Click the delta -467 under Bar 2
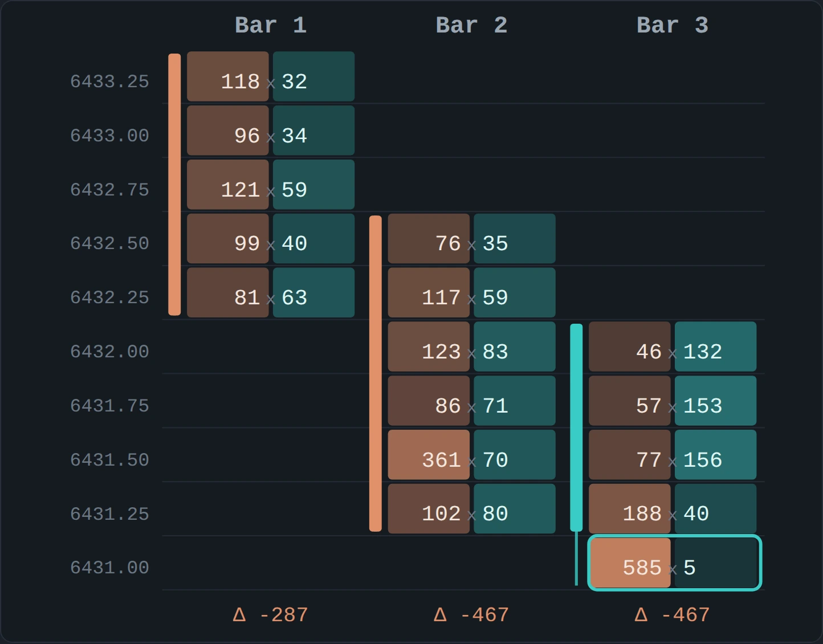The height and width of the screenshot is (644, 823). click(471, 615)
